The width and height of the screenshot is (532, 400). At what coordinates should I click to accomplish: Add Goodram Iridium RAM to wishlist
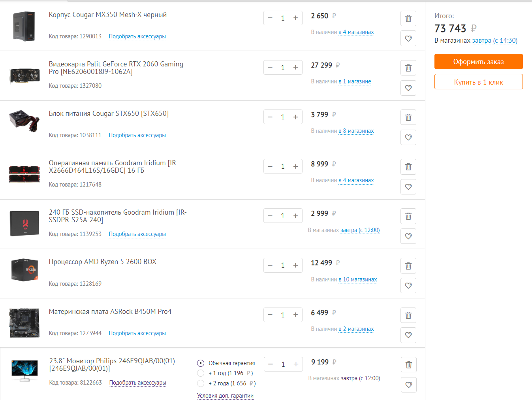pyautogui.click(x=408, y=187)
